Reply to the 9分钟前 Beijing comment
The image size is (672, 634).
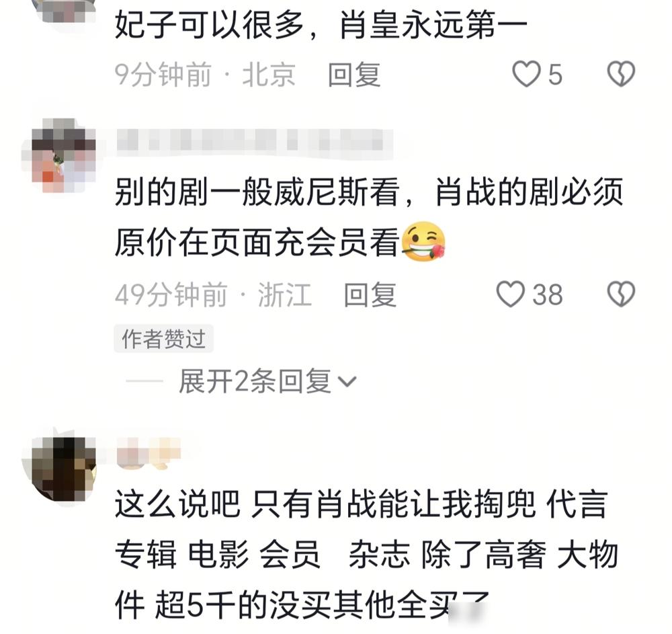click(354, 75)
